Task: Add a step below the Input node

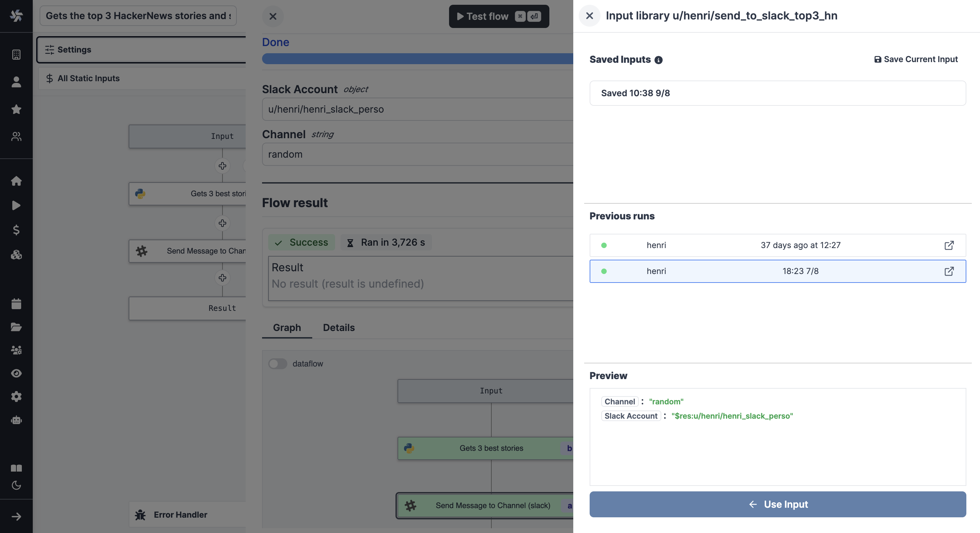Action: point(222,166)
